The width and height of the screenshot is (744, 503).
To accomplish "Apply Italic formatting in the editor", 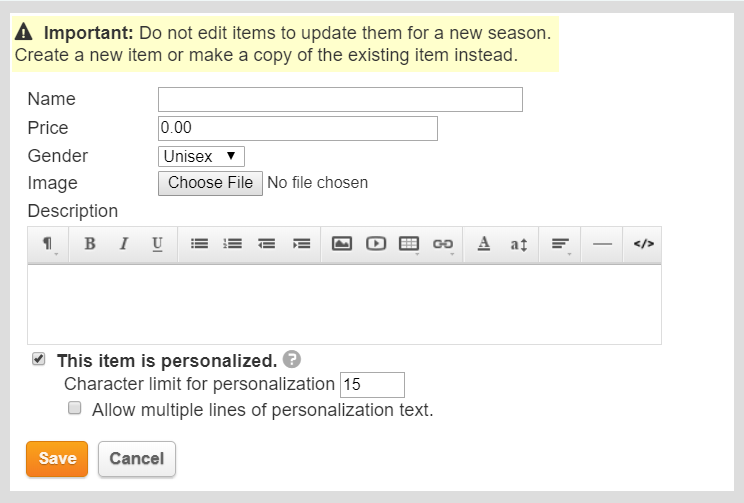I will (x=124, y=244).
